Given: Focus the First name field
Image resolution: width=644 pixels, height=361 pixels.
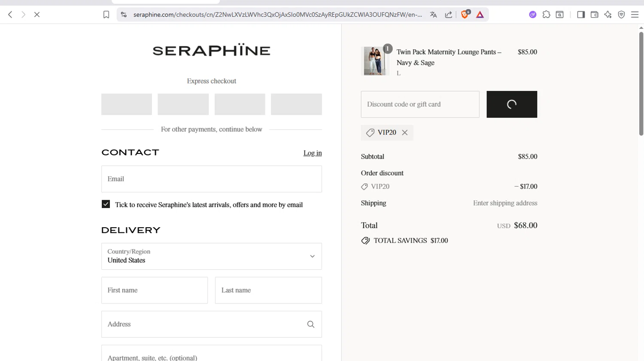Looking at the screenshot, I should (x=155, y=290).
